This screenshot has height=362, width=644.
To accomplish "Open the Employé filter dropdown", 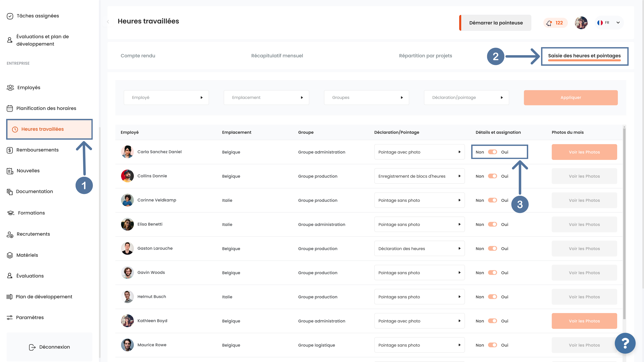I will point(166,97).
